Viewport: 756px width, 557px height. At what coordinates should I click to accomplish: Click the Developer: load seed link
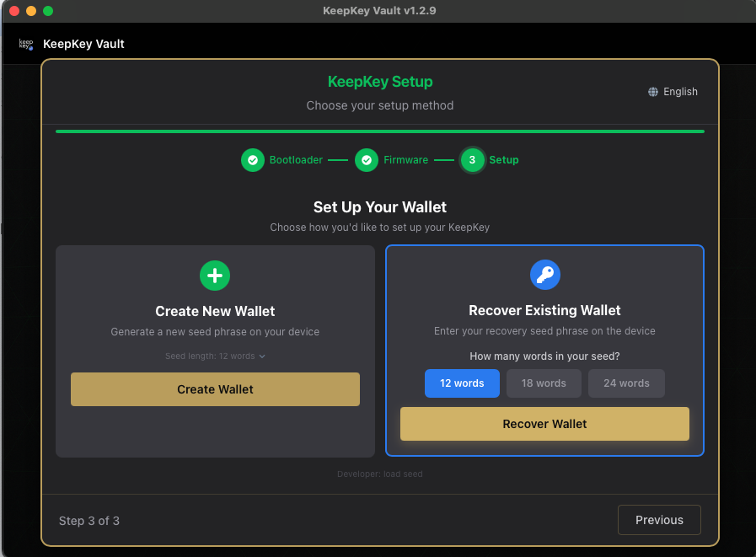tap(379, 474)
